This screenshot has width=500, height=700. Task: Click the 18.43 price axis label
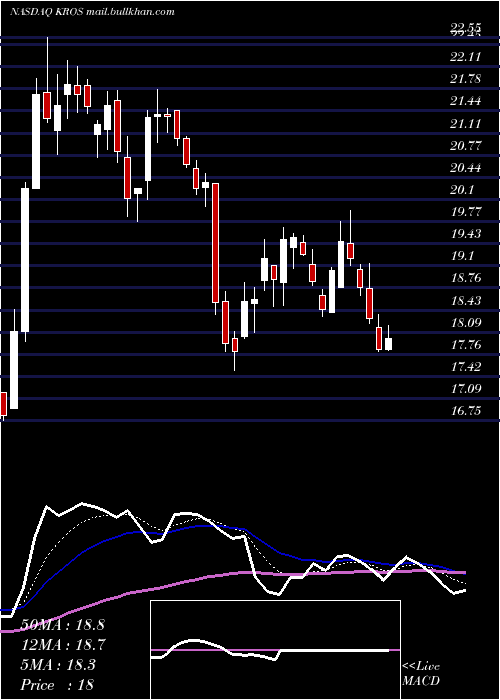(466, 300)
